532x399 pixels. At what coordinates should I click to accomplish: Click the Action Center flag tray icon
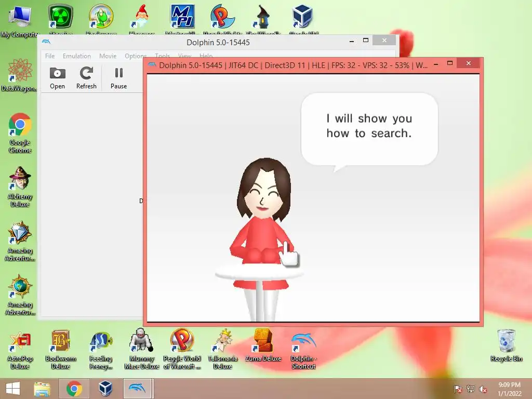tap(458, 389)
